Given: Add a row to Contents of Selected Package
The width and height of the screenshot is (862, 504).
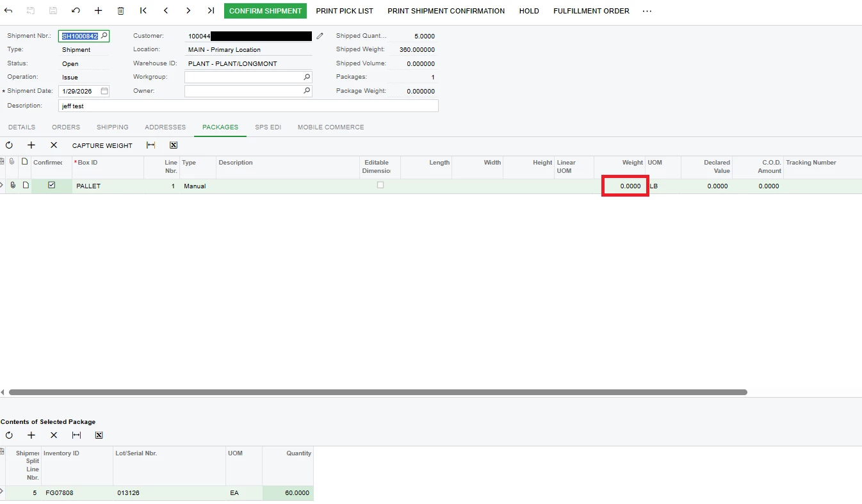Looking at the screenshot, I should point(31,435).
